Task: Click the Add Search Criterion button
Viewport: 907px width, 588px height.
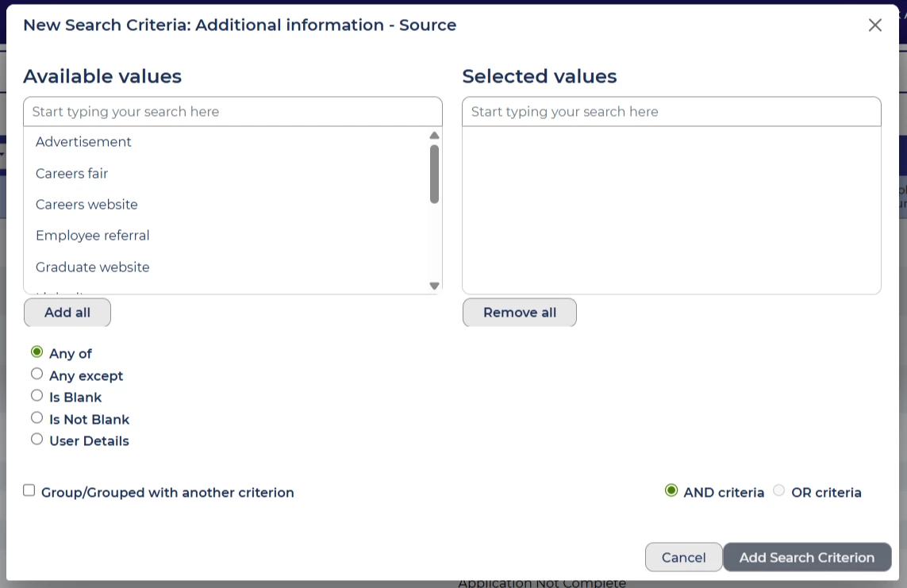Action: point(807,557)
